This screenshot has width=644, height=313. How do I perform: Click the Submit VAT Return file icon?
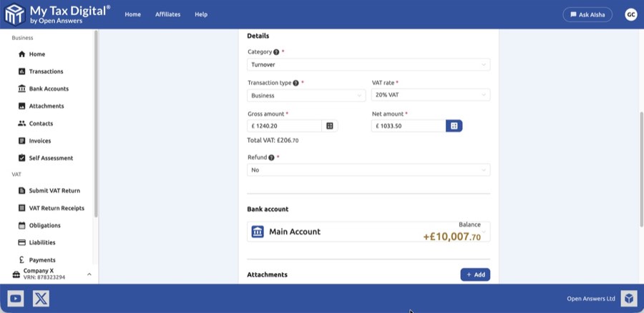(x=21, y=191)
